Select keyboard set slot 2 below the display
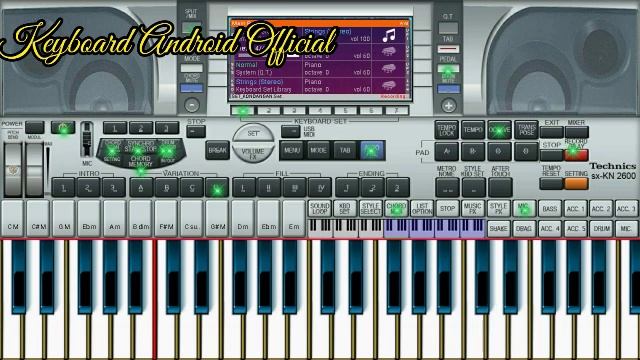The image size is (640, 360). 269,110
